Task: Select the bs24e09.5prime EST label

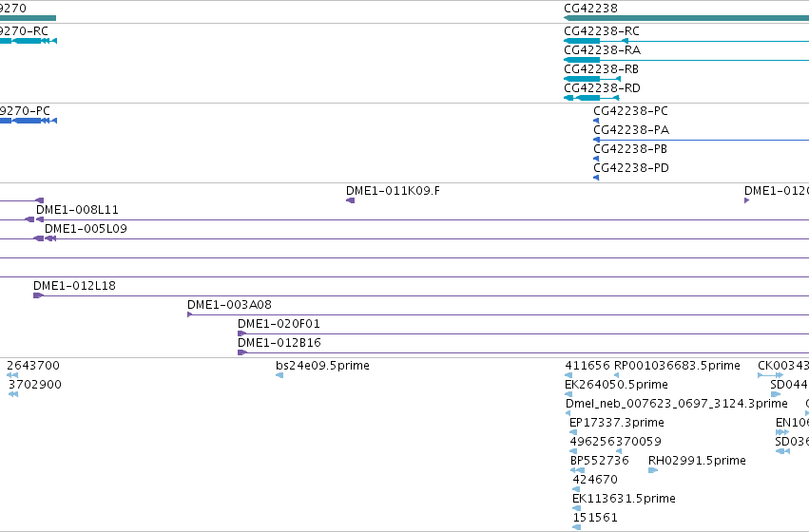Action: [322, 366]
